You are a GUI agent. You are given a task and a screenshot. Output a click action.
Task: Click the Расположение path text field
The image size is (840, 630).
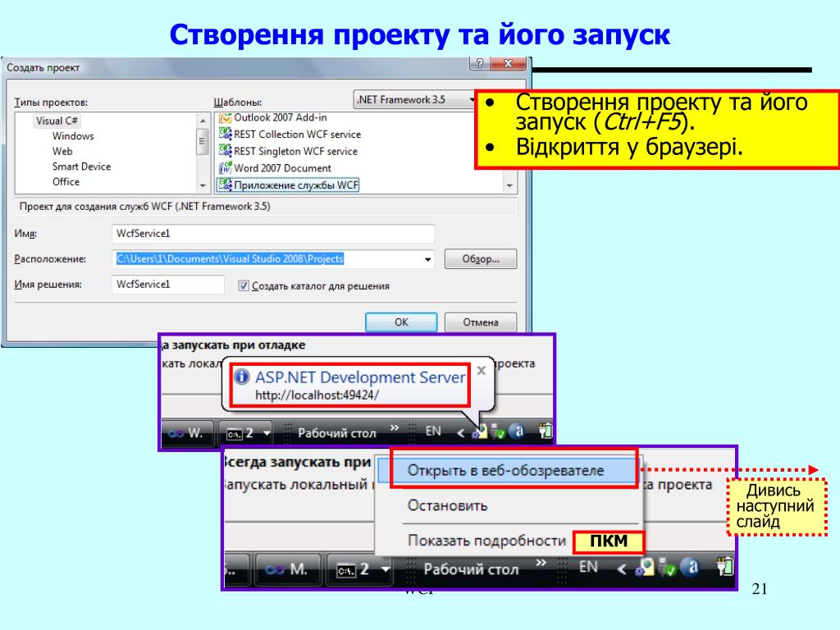pos(267,258)
